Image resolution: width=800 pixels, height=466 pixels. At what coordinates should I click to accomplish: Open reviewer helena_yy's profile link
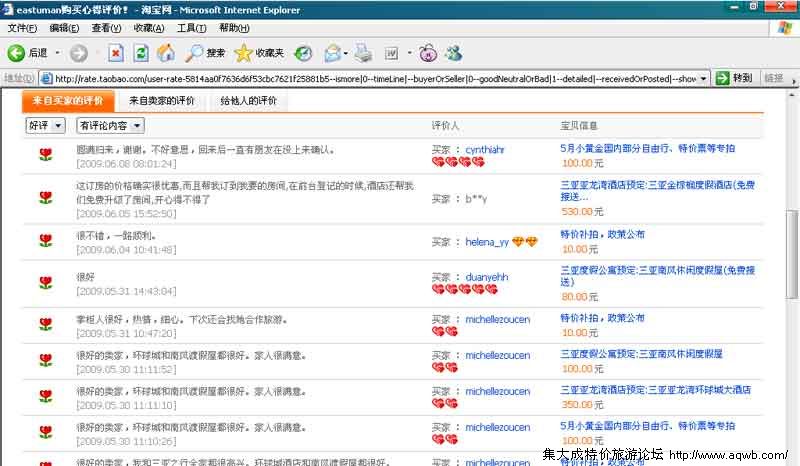point(487,242)
